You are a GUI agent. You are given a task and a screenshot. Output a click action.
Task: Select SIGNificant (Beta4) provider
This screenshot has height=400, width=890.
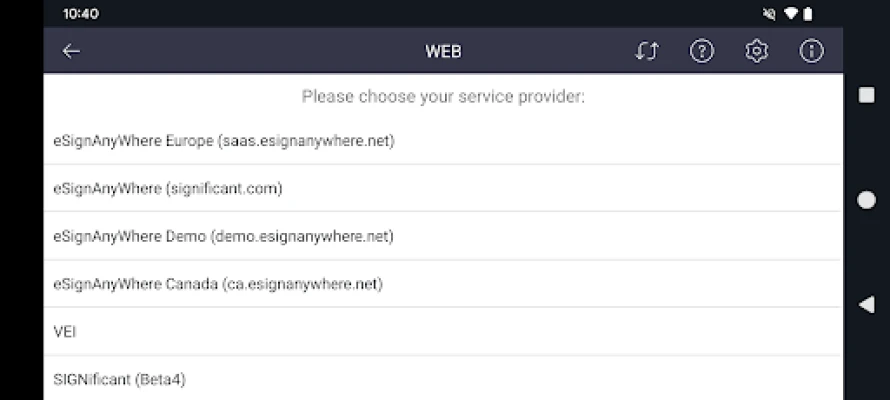tap(119, 379)
